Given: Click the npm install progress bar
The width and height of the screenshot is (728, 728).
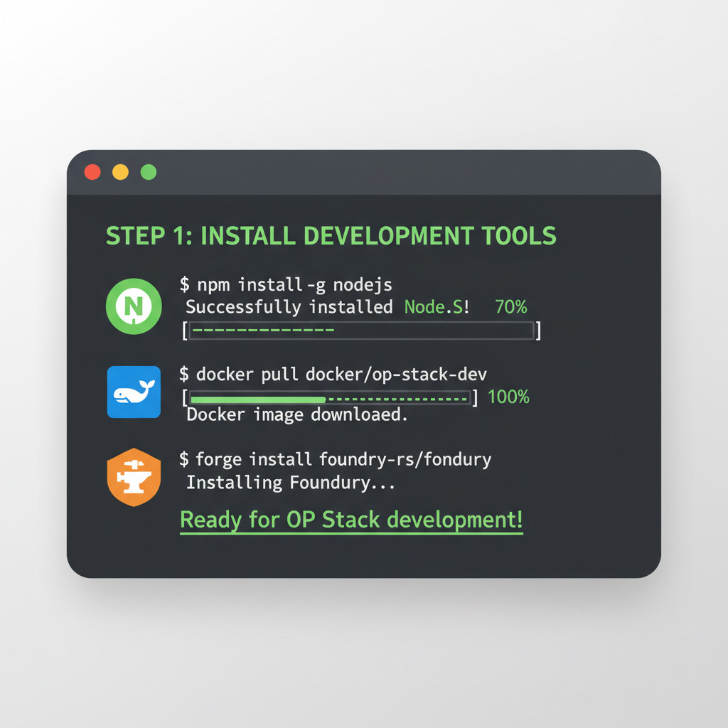Looking at the screenshot, I should pos(361,329).
